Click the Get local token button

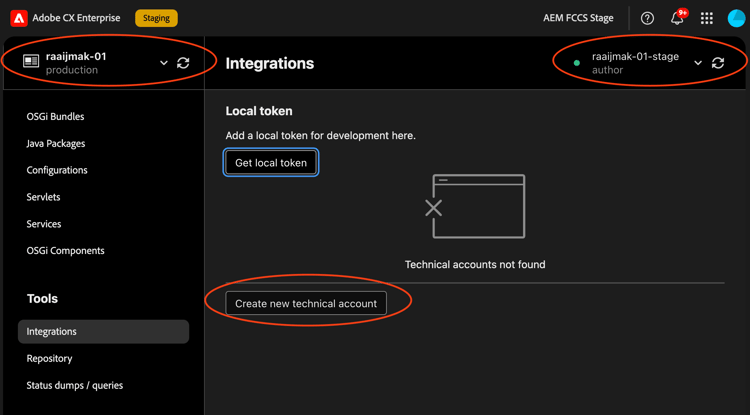tap(271, 163)
